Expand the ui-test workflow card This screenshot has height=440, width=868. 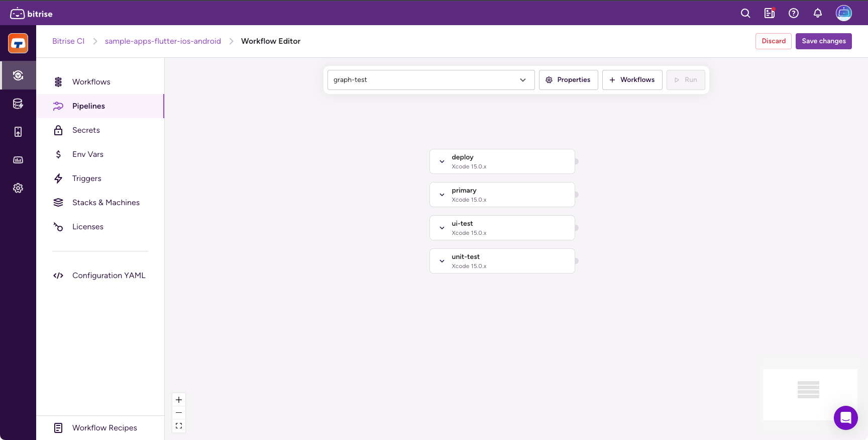pos(442,228)
